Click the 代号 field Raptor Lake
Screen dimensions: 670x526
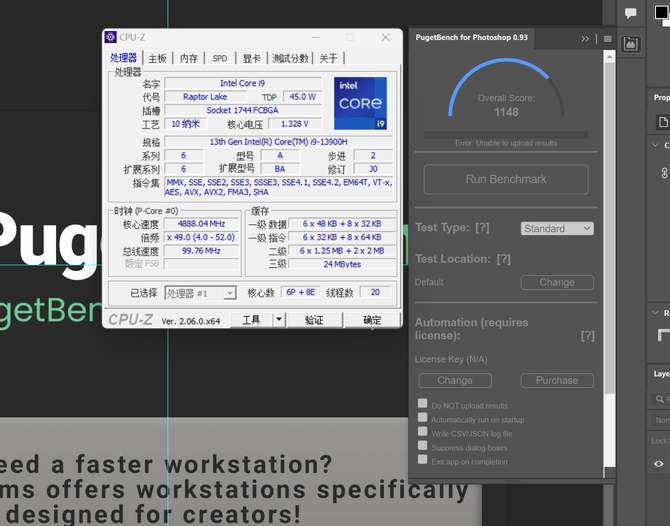coord(205,97)
